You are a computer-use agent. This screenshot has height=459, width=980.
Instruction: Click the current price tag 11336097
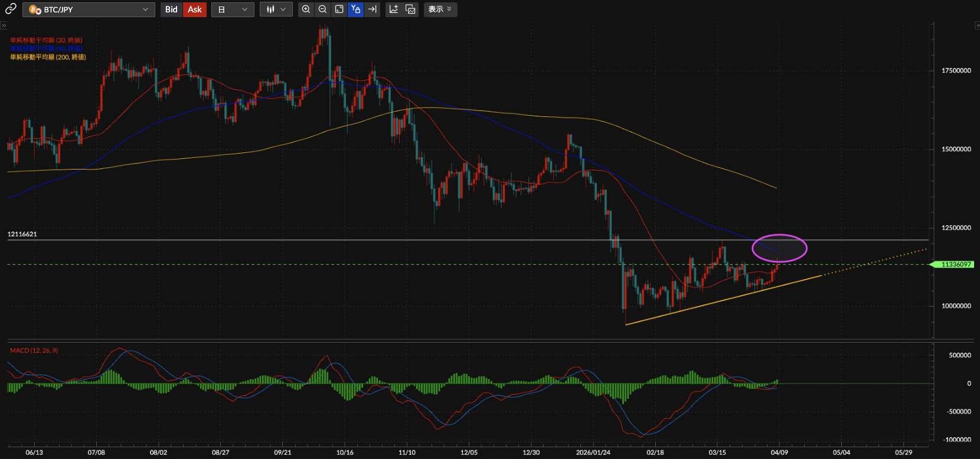955,265
